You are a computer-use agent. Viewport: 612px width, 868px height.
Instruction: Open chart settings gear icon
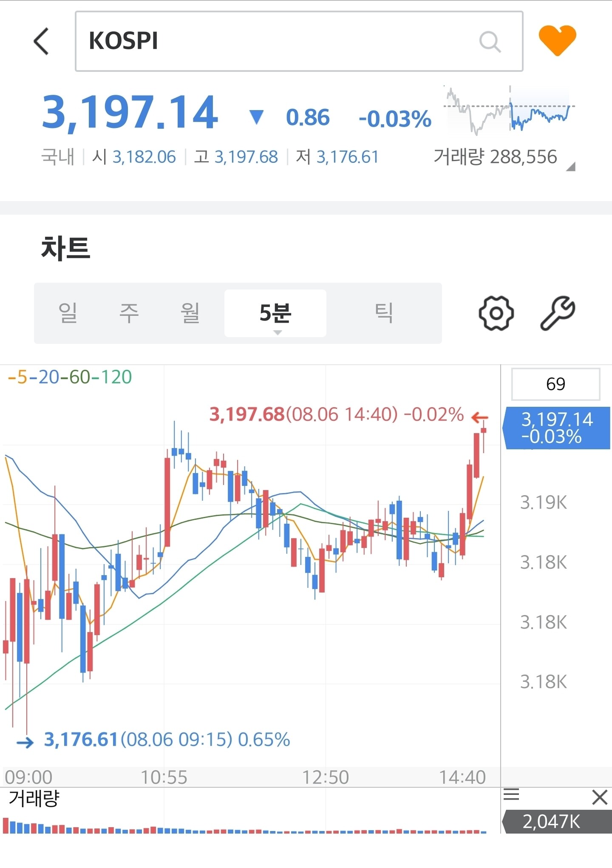[496, 313]
